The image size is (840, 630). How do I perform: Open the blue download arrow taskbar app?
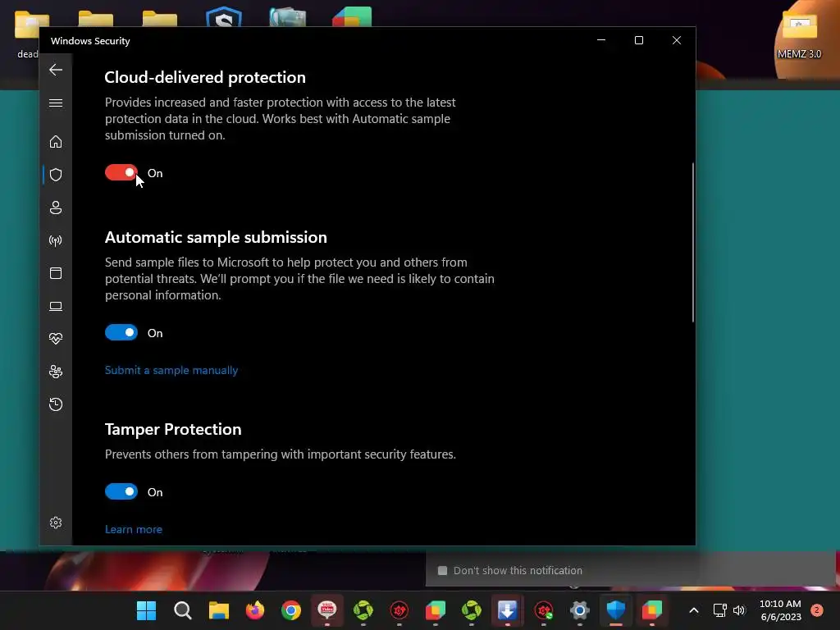(x=507, y=610)
